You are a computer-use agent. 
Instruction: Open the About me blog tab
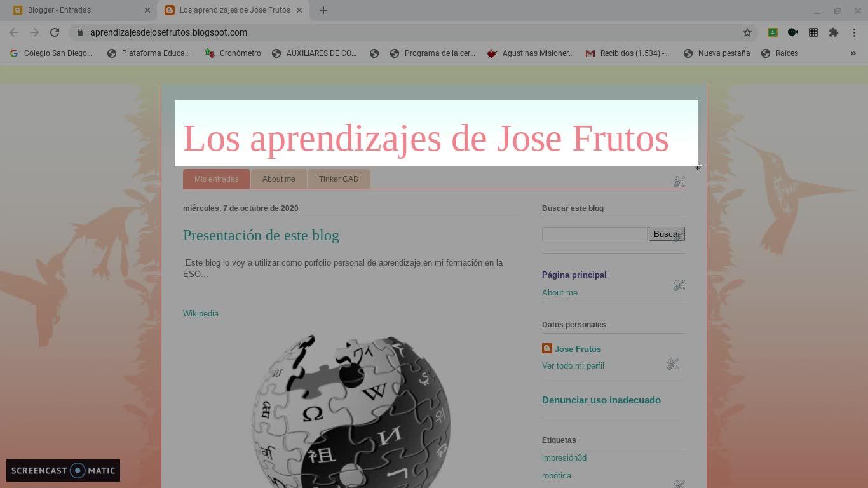pos(278,179)
